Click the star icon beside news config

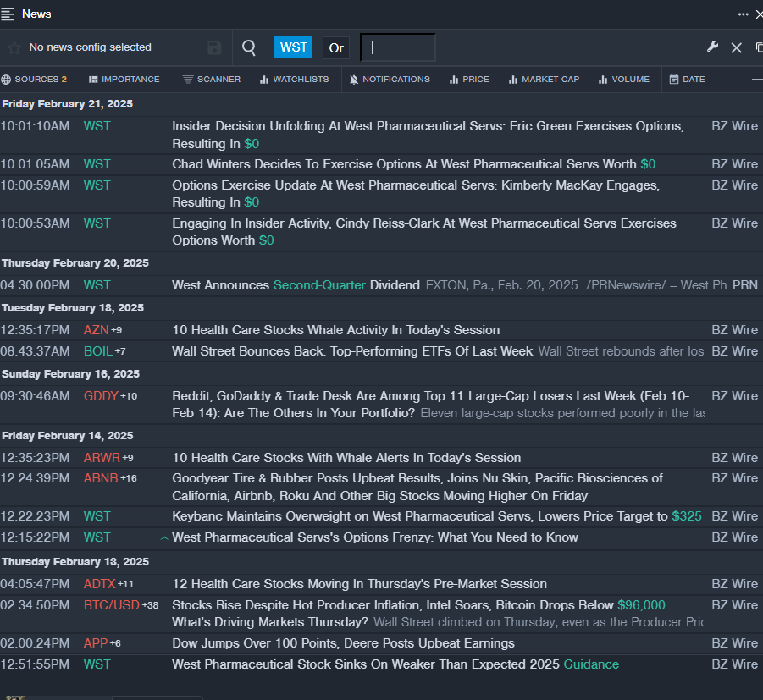14,47
